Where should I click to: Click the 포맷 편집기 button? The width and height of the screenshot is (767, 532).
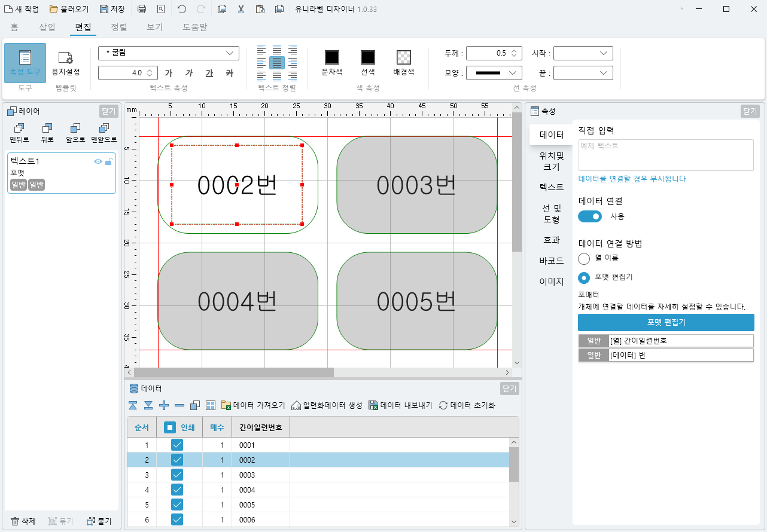(x=666, y=322)
